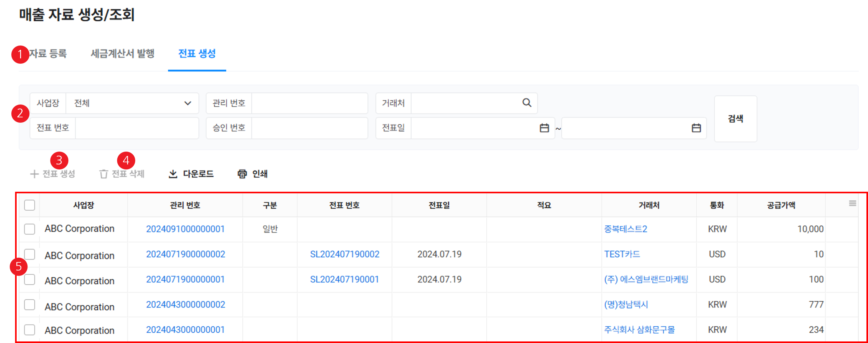Screen dimensions: 868x343
Task: Click the 다운로드 download icon
Action: click(x=173, y=174)
